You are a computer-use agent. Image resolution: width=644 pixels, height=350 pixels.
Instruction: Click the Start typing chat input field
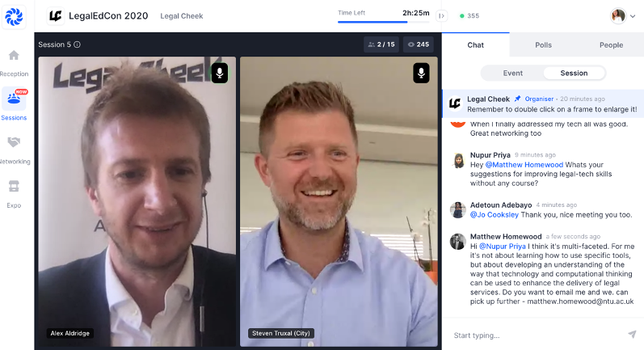pyautogui.click(x=533, y=335)
